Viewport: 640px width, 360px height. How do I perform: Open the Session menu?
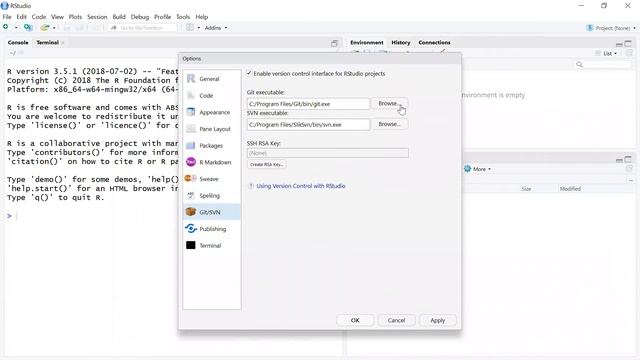click(x=97, y=17)
